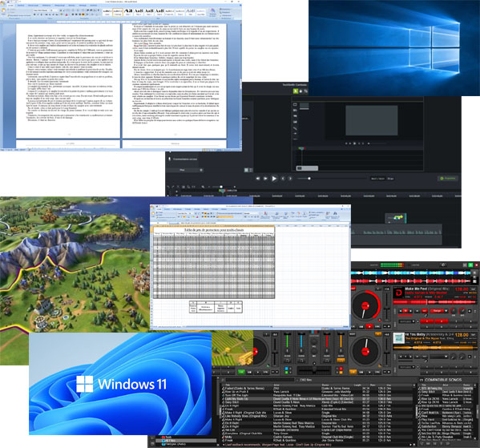Viewport: 480px width, 448px height.
Task: Open the Home tab in Excel ribbon
Action: [x=159, y=209]
